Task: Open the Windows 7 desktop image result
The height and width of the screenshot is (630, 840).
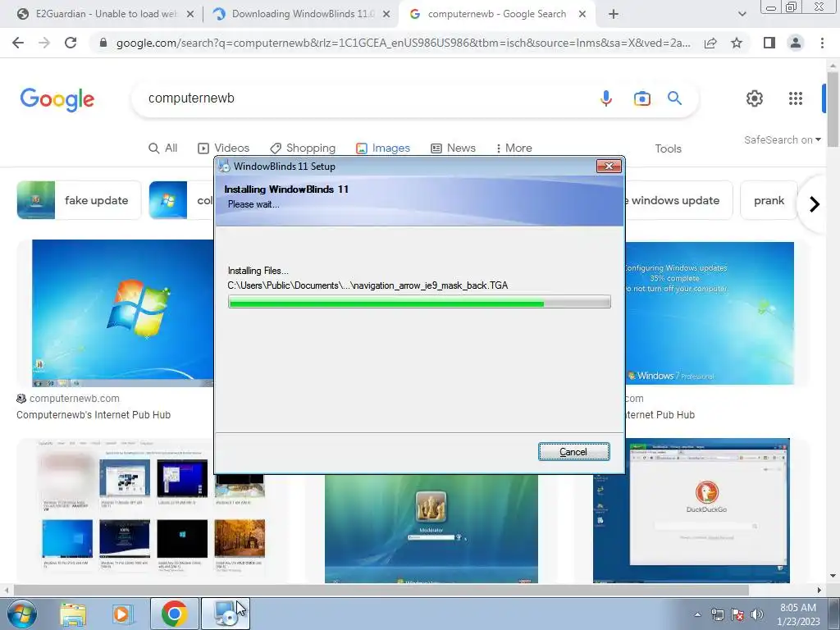Action: 123,313
